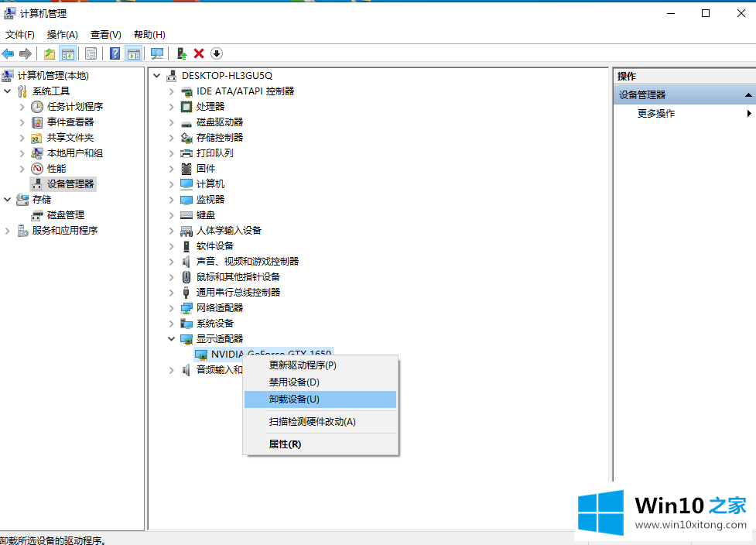The height and width of the screenshot is (545, 756).
Task: Click the 固件 device category
Action: [205, 168]
